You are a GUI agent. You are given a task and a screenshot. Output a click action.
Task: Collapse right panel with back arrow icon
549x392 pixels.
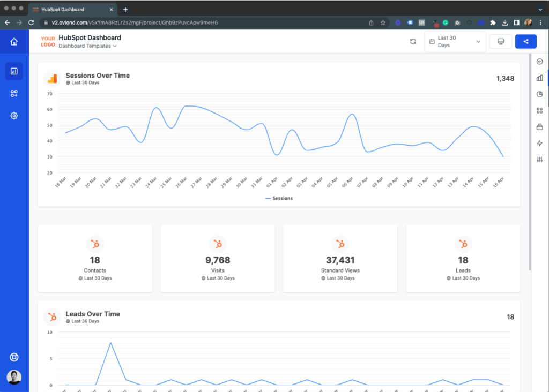coord(539,62)
